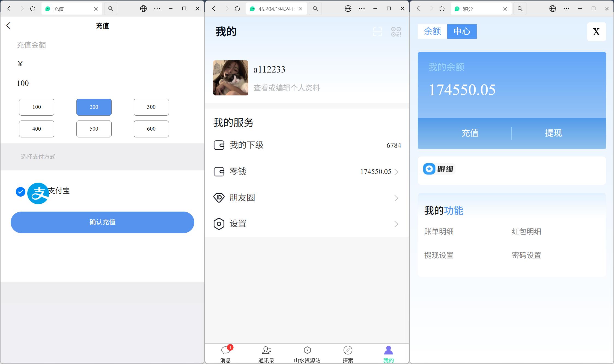Open search in the 积分 window toolbar

tap(520, 9)
